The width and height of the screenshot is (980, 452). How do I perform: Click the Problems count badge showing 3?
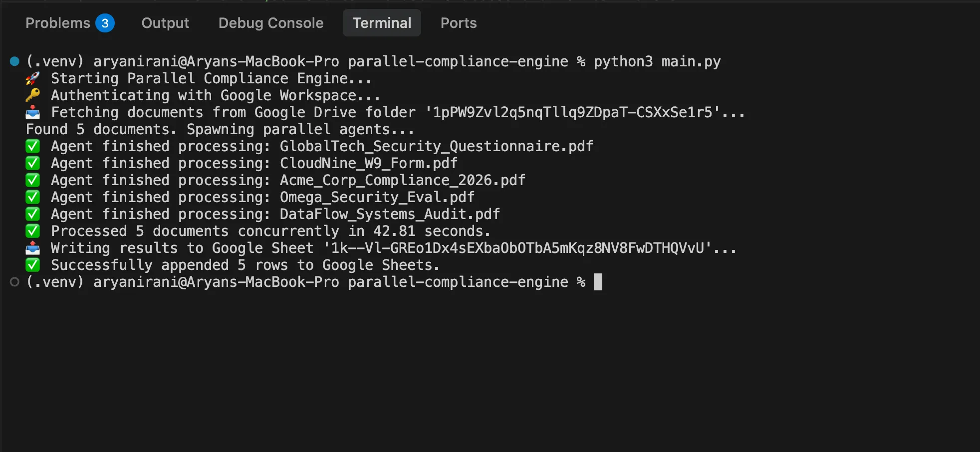point(105,23)
